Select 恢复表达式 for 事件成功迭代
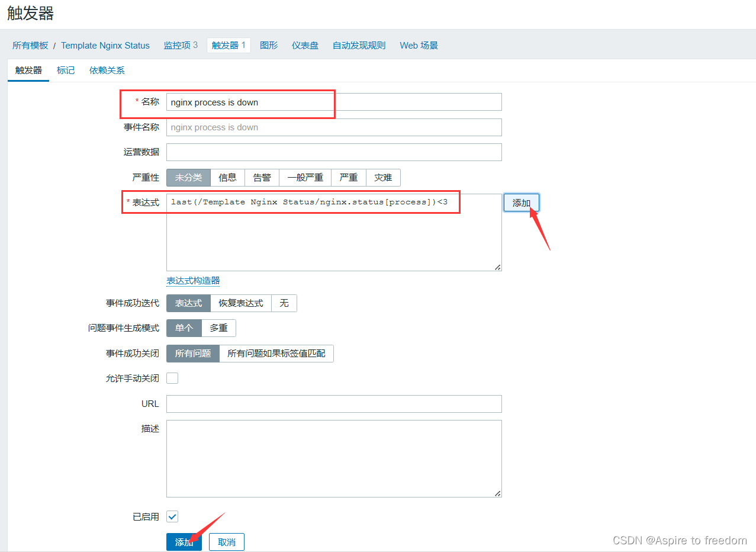Viewport: 756px width, 552px height. [x=241, y=303]
